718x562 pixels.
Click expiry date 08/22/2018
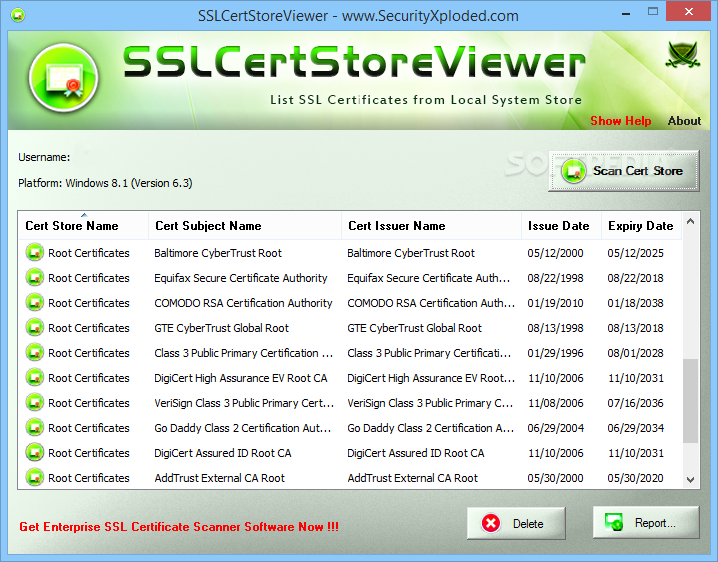click(x=636, y=278)
